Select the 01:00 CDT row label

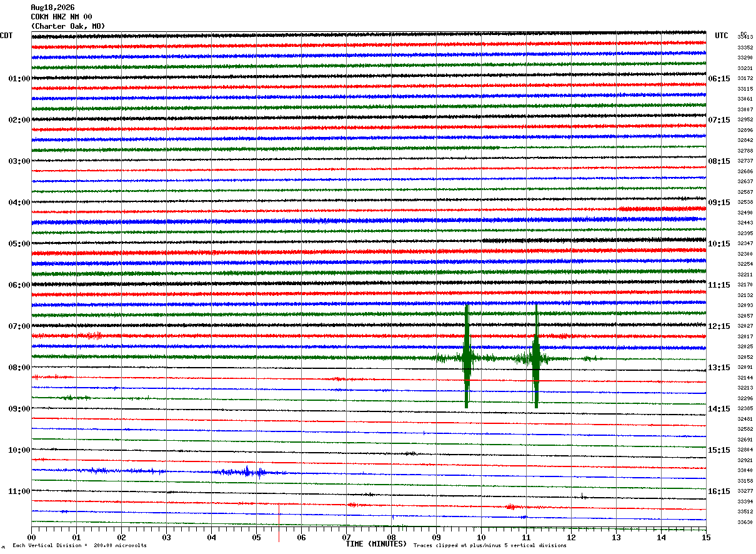(x=19, y=79)
